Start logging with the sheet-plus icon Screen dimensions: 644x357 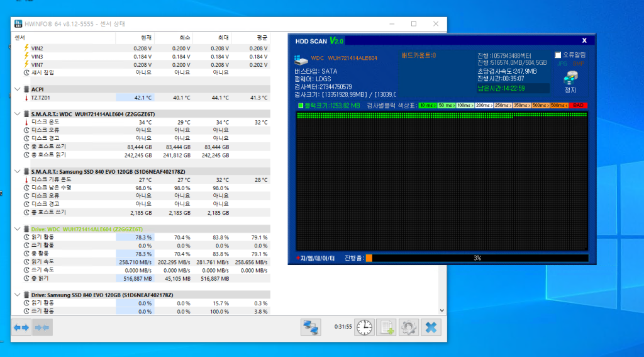tap(387, 327)
